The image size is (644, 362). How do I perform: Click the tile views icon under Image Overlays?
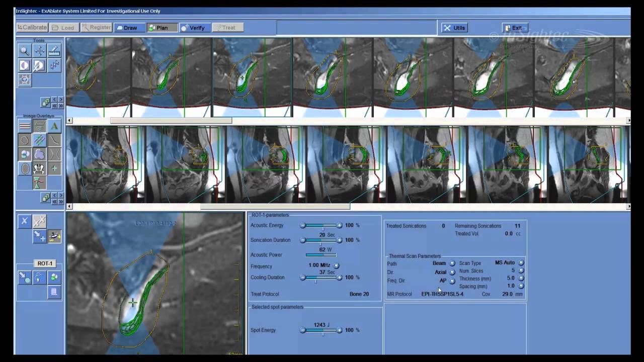[x=46, y=198]
